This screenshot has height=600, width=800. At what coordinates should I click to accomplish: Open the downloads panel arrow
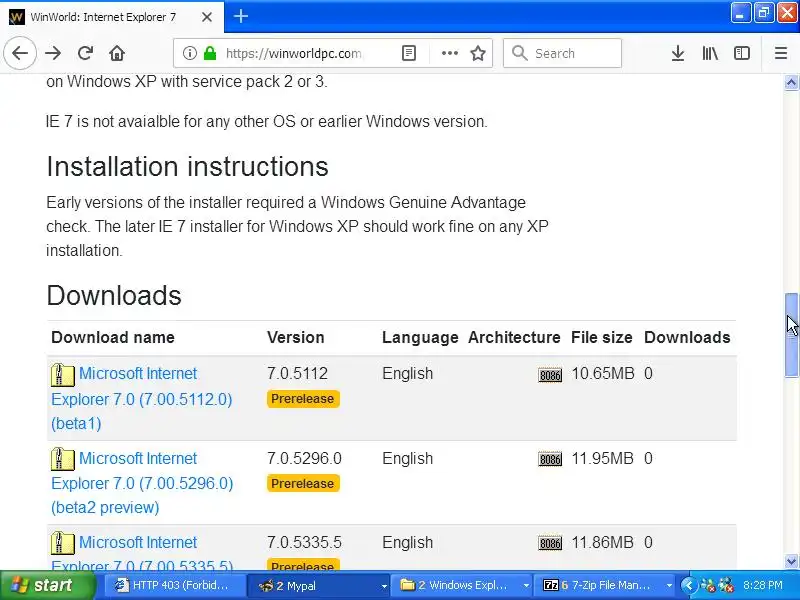(x=678, y=53)
